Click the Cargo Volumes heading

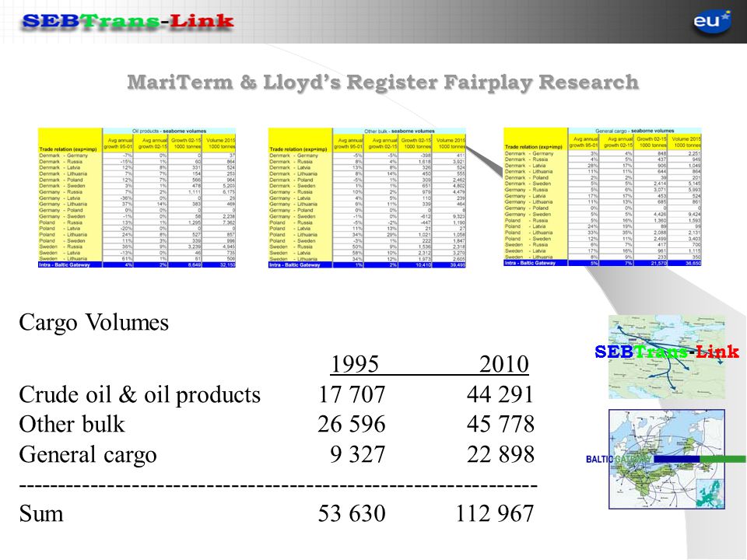point(94,322)
